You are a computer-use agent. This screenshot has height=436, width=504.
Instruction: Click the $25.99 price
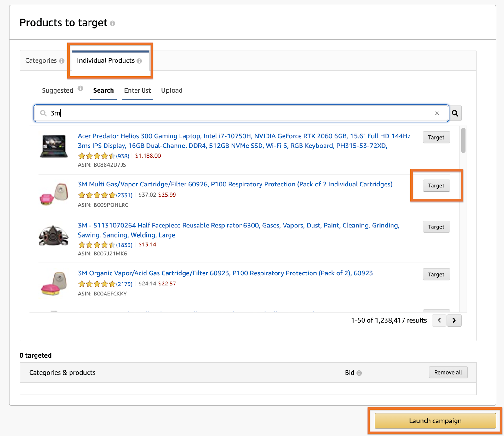pyautogui.click(x=167, y=195)
